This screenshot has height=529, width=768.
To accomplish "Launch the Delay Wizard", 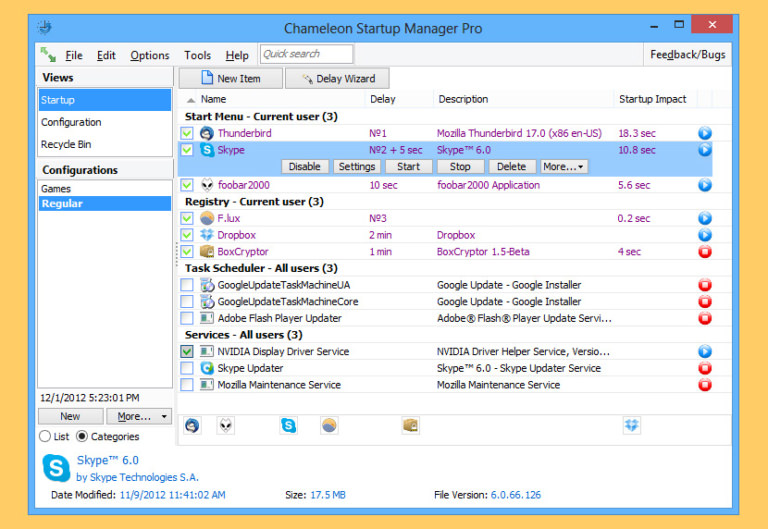I will coord(337,78).
